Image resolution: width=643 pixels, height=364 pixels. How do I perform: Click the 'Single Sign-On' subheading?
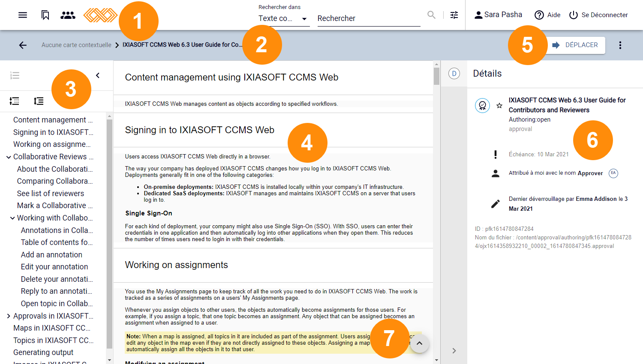point(149,213)
